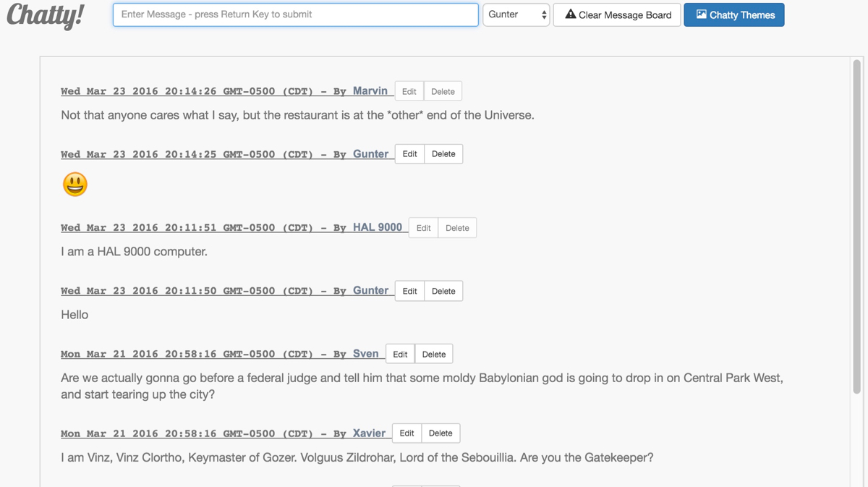868x487 pixels.
Task: Click the 'Hello' message text
Action: [75, 315]
